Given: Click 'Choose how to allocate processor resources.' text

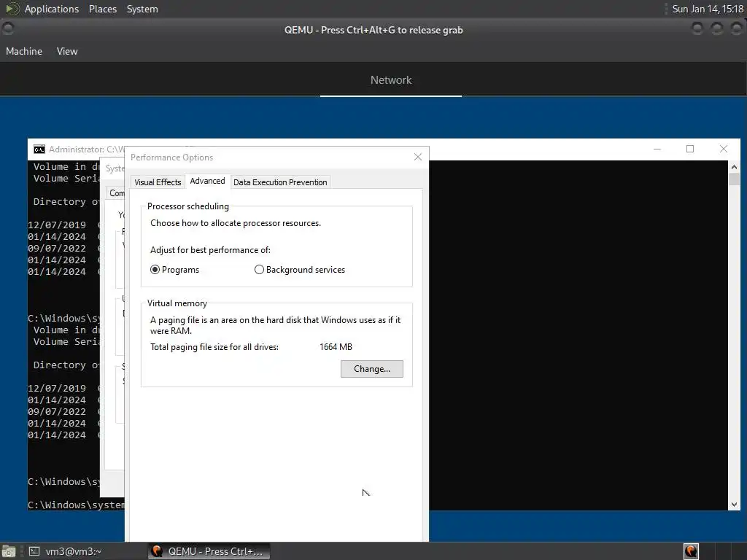Looking at the screenshot, I should [x=236, y=223].
